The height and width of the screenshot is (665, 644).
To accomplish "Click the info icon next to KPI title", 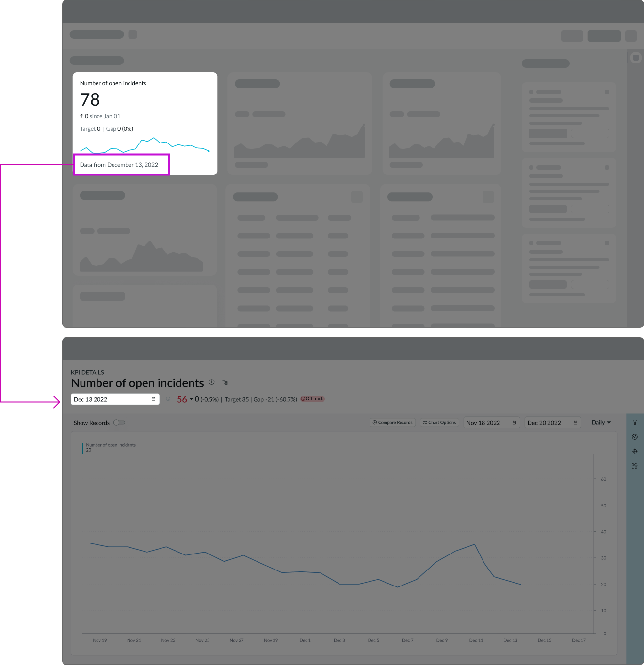I will (211, 382).
